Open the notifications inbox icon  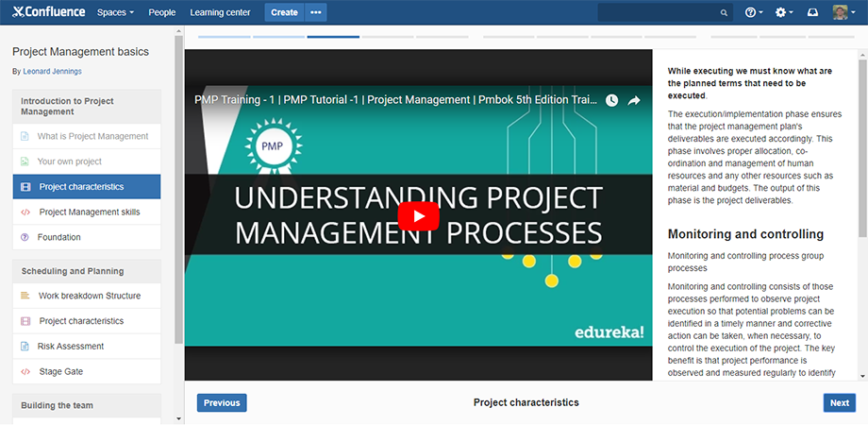[x=812, y=12]
